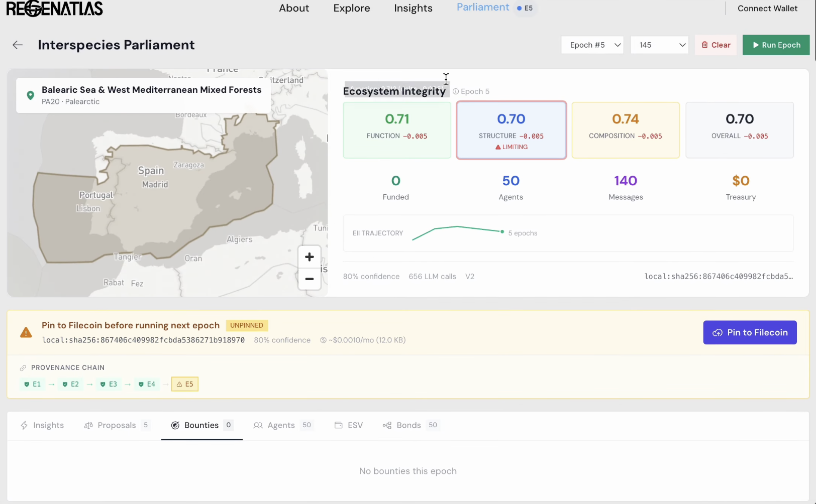Click the green location pin icon

pos(30,95)
